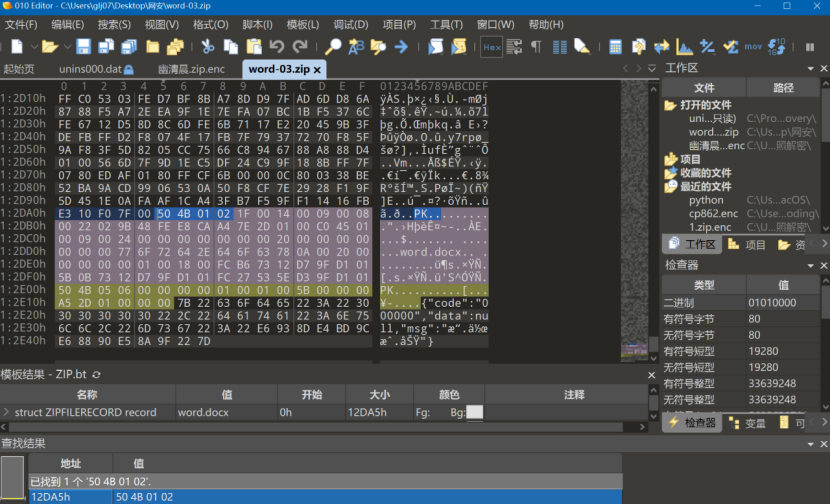
Task: Open the 模板(L) menu
Action: (x=303, y=24)
